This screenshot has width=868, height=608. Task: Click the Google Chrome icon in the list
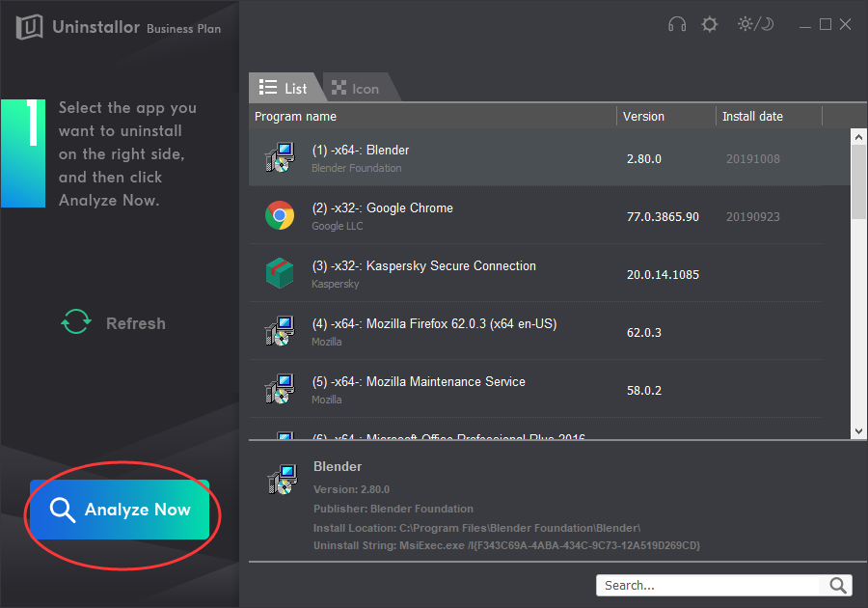[280, 215]
